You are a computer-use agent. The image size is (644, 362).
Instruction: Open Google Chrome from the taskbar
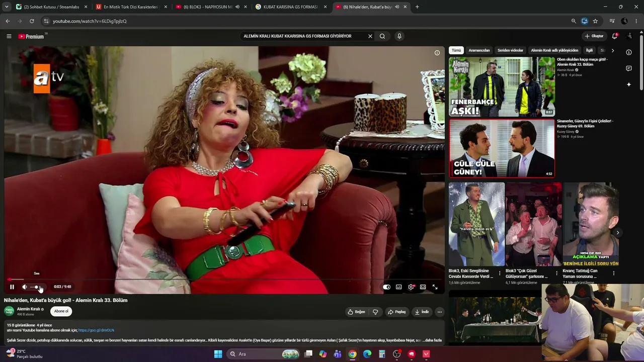[353, 354]
